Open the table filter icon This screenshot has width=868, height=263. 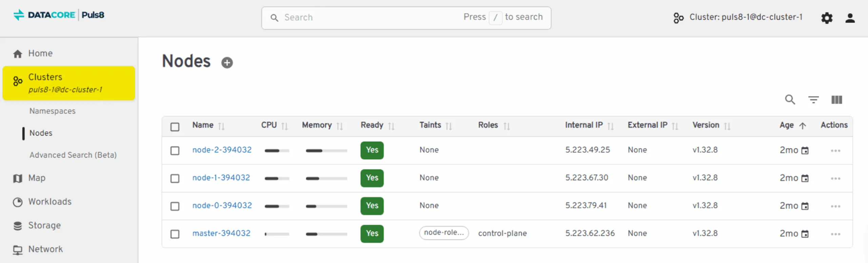pos(813,100)
